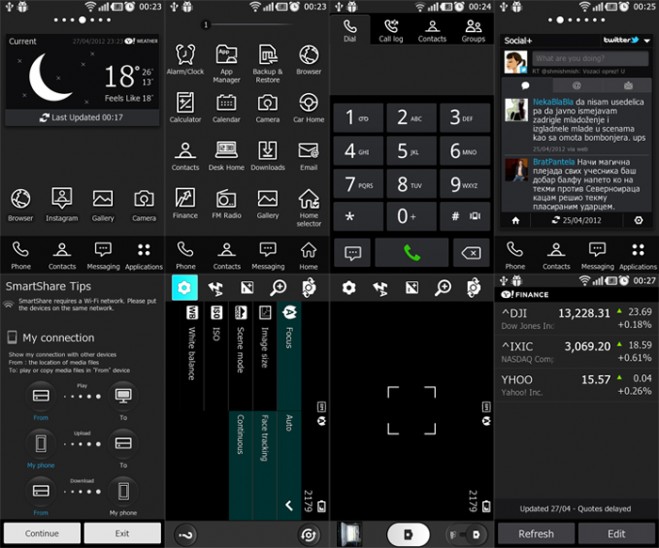659x548 pixels.
Task: Tap the Home dock icon in the app drawer
Action: (x=308, y=256)
